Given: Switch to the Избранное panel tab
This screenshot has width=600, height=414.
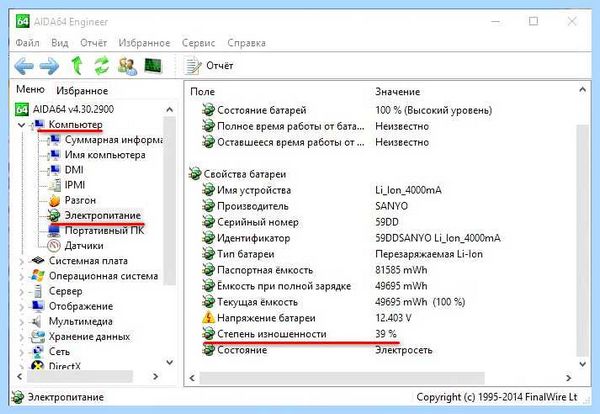Looking at the screenshot, I should click(82, 91).
